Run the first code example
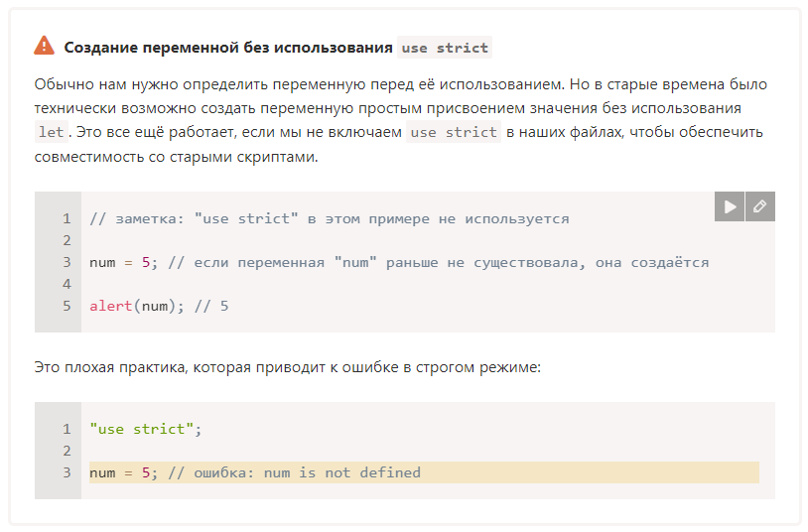Image resolution: width=808 pixels, height=532 pixels. click(730, 206)
